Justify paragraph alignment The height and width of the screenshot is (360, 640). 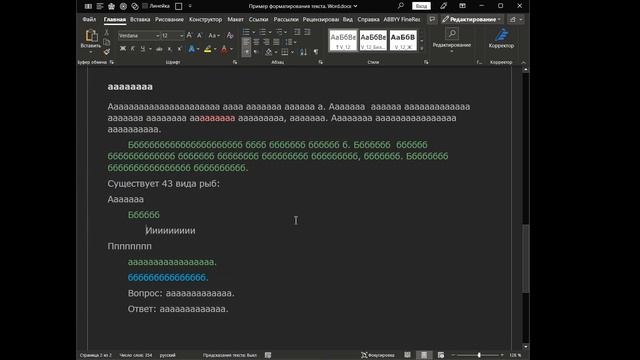pyautogui.click(x=276, y=42)
